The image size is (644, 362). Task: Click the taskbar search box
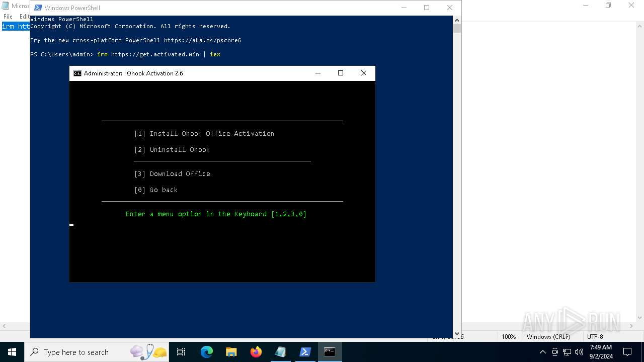coord(97,352)
